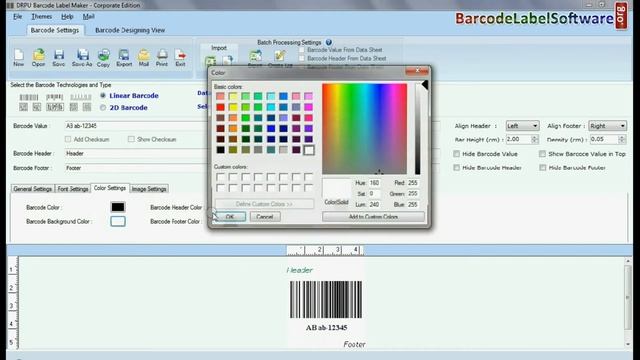
Task: Open the Mail menu
Action: pyautogui.click(x=89, y=17)
